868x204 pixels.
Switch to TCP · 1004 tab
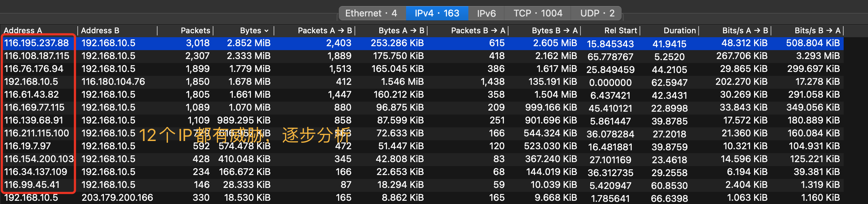tap(537, 13)
